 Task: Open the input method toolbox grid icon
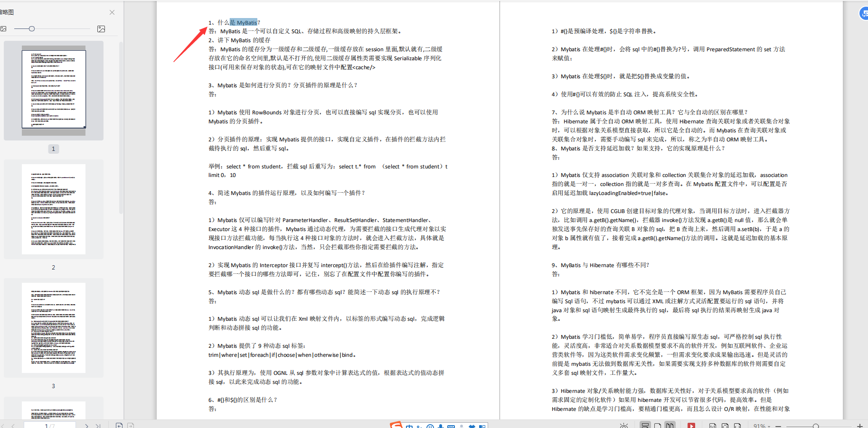click(x=482, y=426)
